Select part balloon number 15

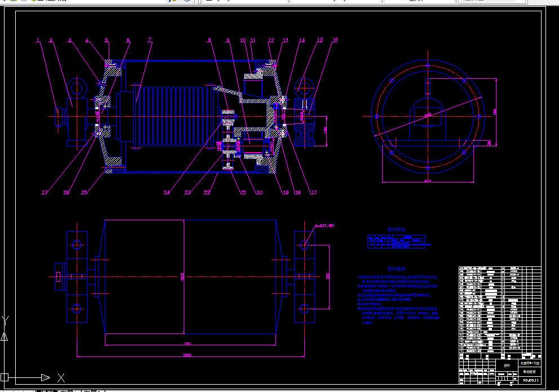click(320, 40)
